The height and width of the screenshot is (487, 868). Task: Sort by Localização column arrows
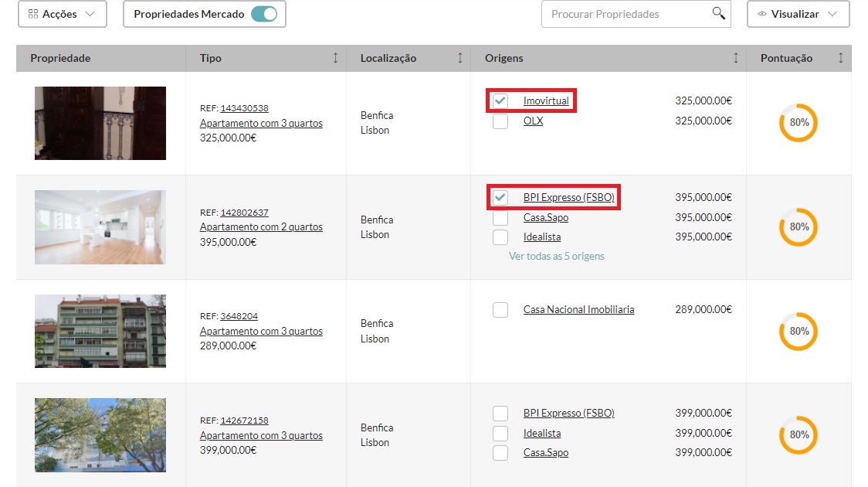(460, 58)
